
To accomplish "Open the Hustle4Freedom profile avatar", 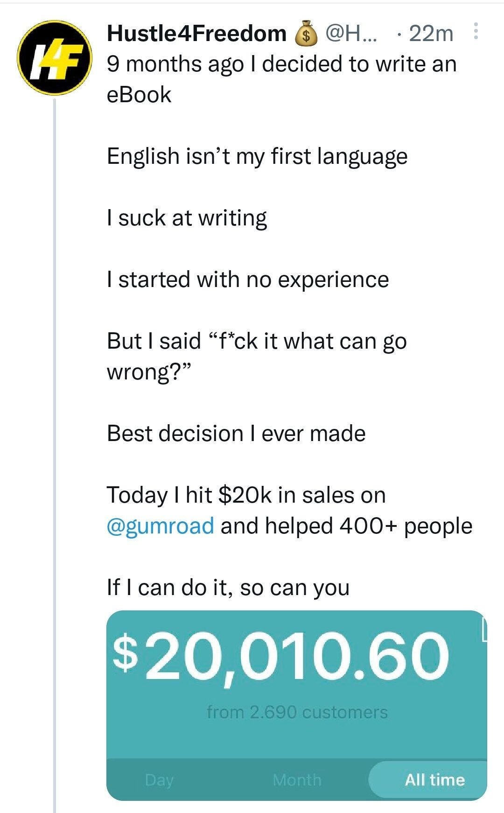I will click(x=55, y=58).
